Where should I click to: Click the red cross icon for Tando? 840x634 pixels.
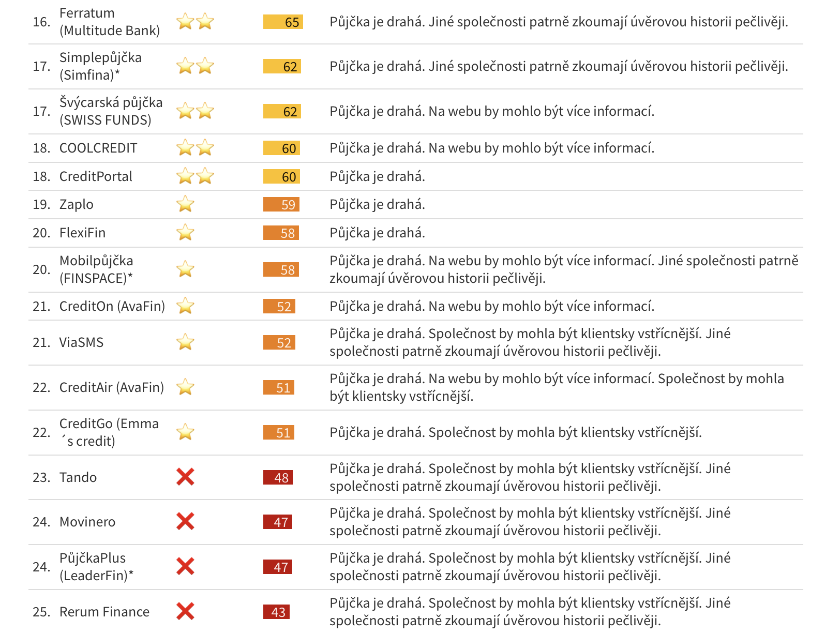point(185,477)
